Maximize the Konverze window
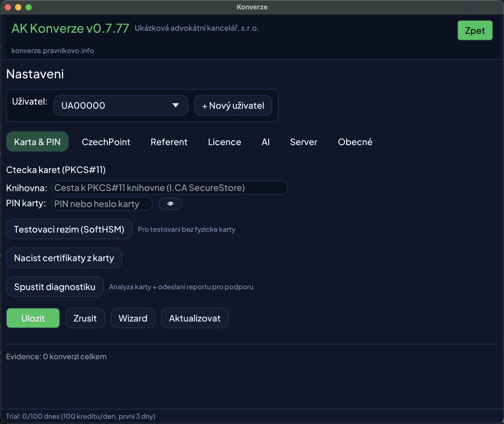The width and height of the screenshot is (504, 424). coord(29,7)
